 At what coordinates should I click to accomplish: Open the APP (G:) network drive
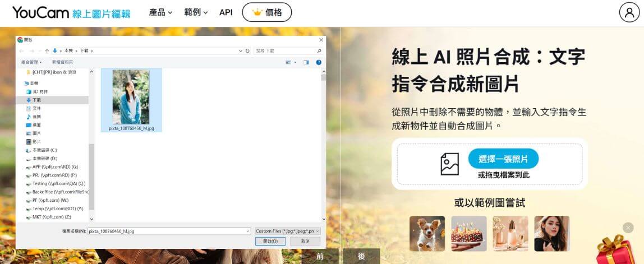(52, 166)
